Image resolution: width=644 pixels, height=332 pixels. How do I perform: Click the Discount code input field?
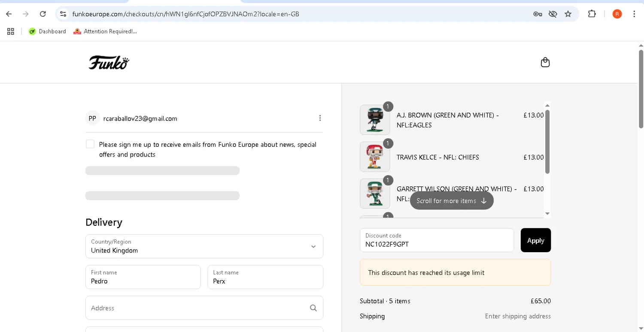[x=437, y=240]
